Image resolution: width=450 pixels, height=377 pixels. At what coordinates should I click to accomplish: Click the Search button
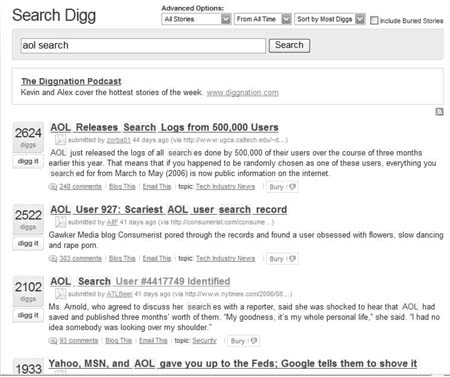coord(289,45)
